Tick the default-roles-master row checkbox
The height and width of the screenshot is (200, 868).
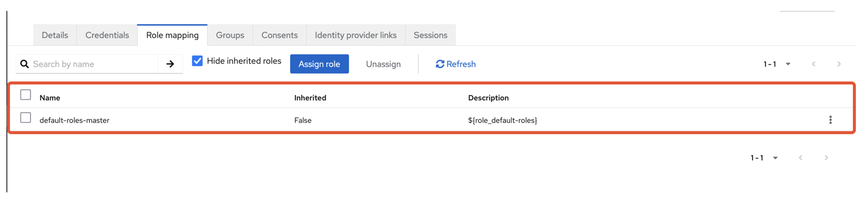coord(25,118)
